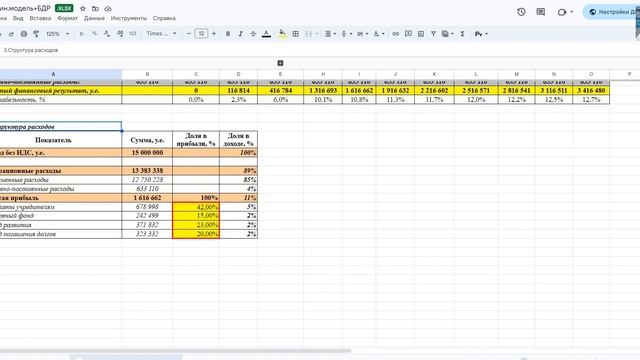Check the cloud save status icon
Image resolution: width=640 pixels, height=360 pixels.
(108, 9)
